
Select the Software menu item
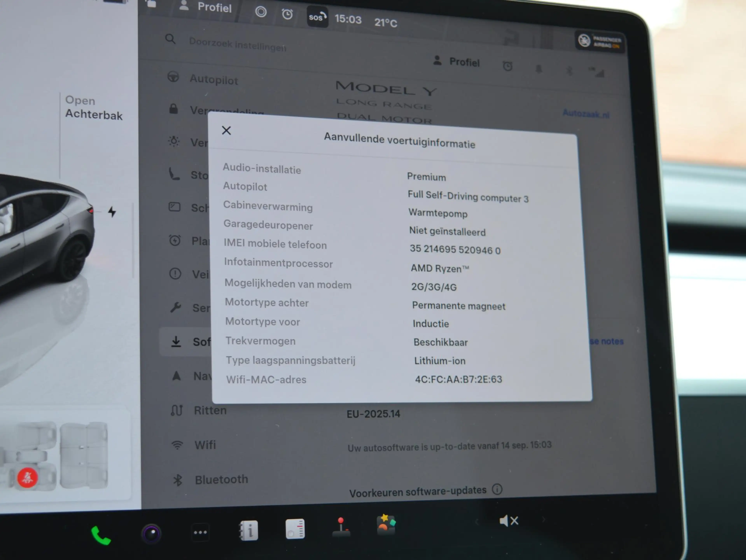point(185,341)
